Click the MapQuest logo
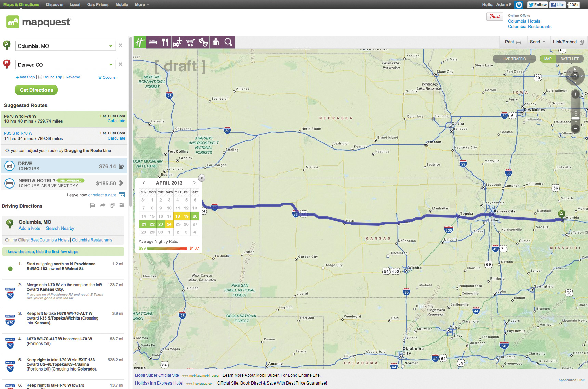This screenshot has height=389, width=588. tap(39, 22)
